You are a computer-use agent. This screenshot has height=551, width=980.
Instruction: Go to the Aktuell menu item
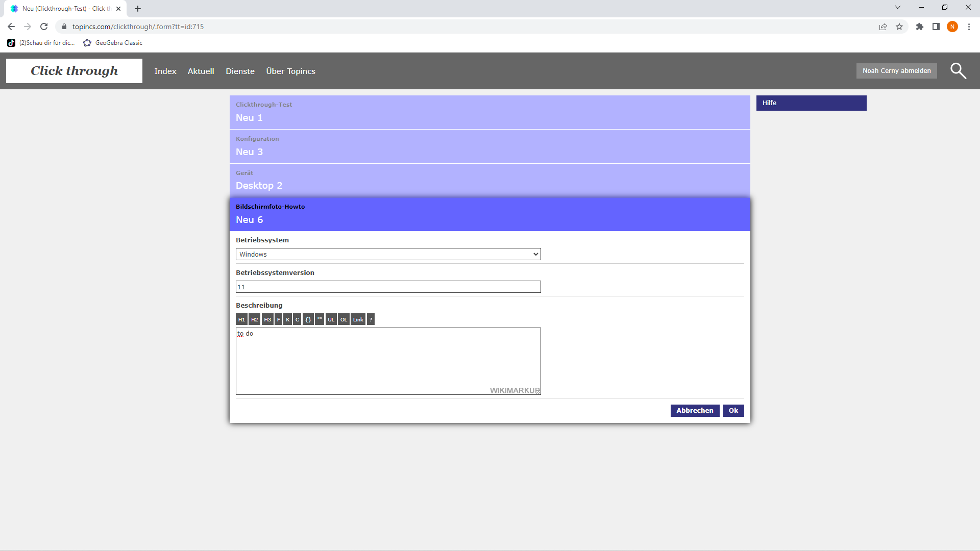click(x=201, y=71)
